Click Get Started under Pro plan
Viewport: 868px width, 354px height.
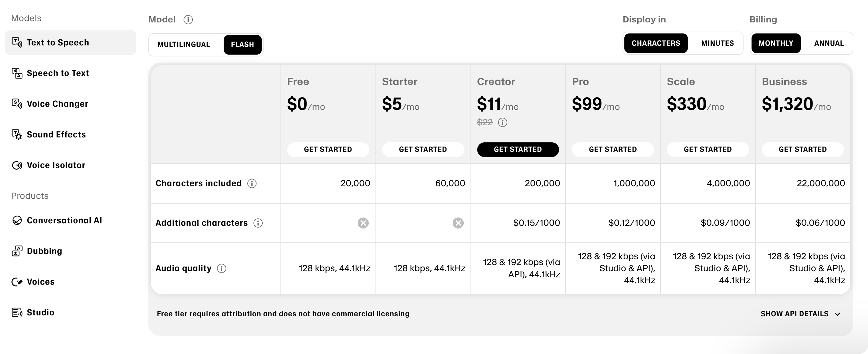613,149
